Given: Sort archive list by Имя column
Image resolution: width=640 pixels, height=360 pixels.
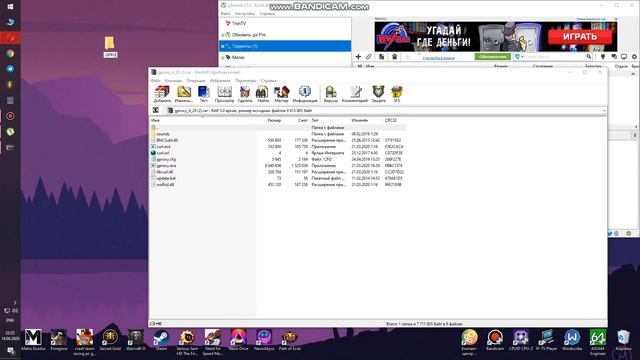Looking at the screenshot, I should [x=155, y=120].
